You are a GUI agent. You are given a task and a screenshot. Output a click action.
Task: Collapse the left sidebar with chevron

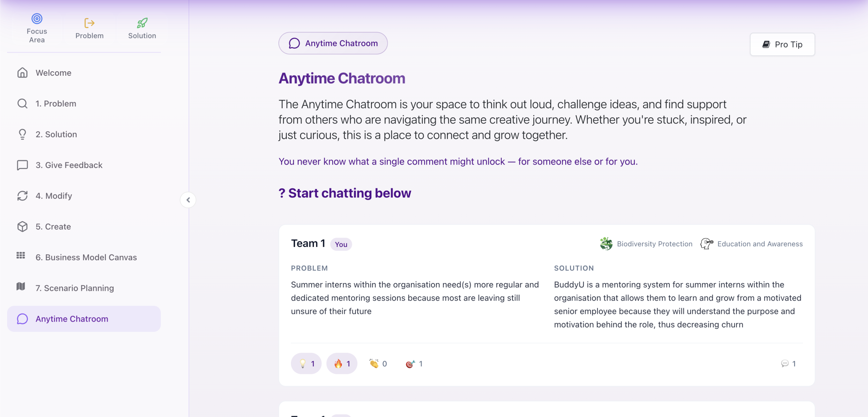(188, 200)
